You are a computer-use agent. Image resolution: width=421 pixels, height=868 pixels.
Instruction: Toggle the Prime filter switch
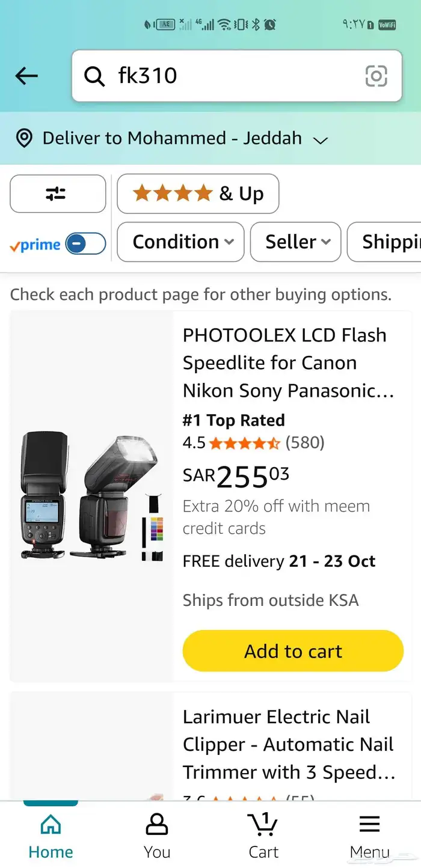tap(85, 243)
